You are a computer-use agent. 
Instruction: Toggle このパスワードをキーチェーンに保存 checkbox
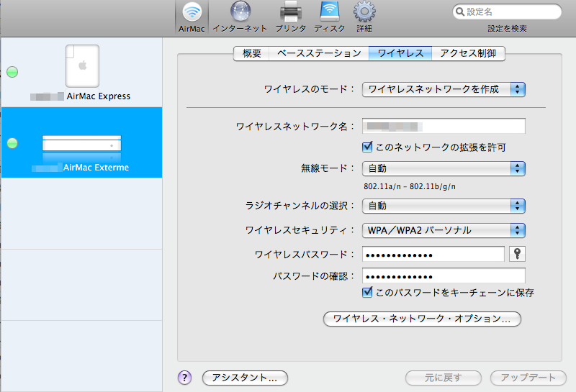(x=367, y=293)
